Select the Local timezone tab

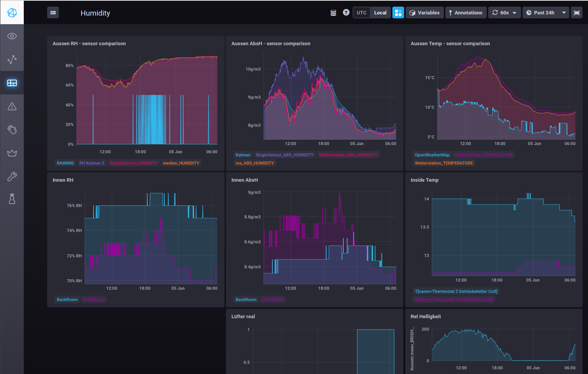380,12
